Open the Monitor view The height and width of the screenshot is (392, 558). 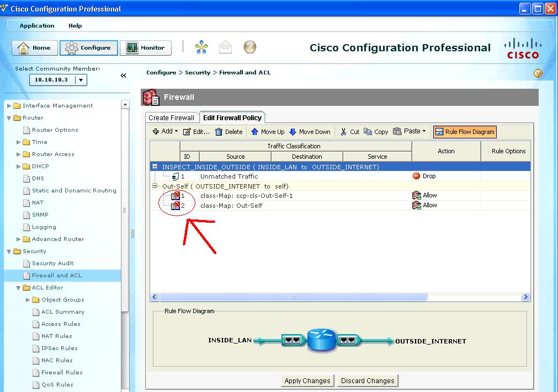coord(146,48)
